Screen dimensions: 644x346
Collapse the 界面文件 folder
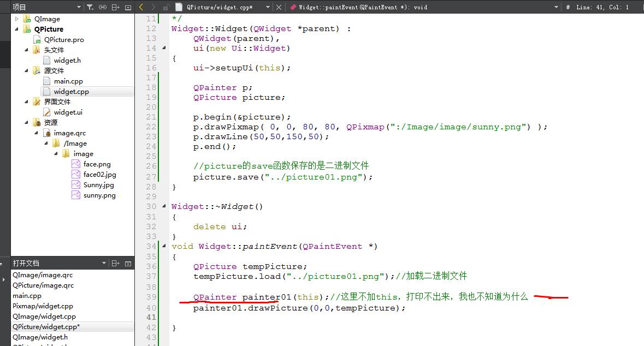(x=26, y=102)
